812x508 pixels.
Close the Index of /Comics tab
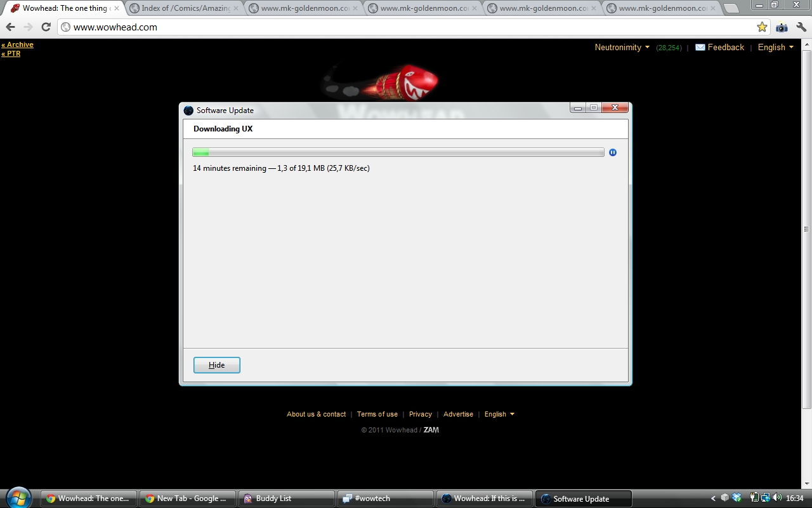[x=235, y=8]
